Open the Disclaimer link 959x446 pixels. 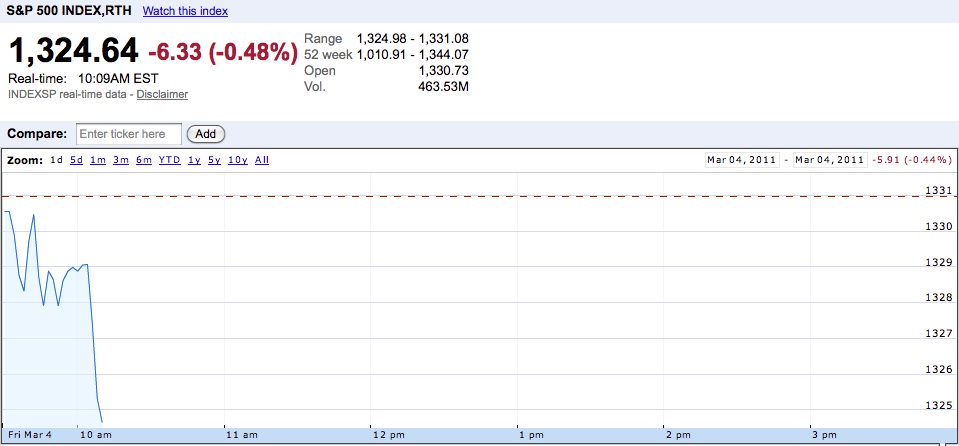(x=162, y=94)
